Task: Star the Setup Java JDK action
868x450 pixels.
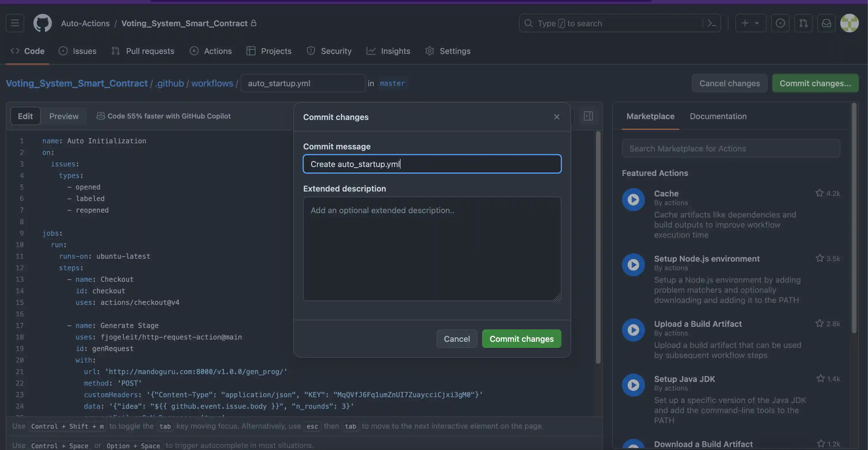Action: (820, 378)
